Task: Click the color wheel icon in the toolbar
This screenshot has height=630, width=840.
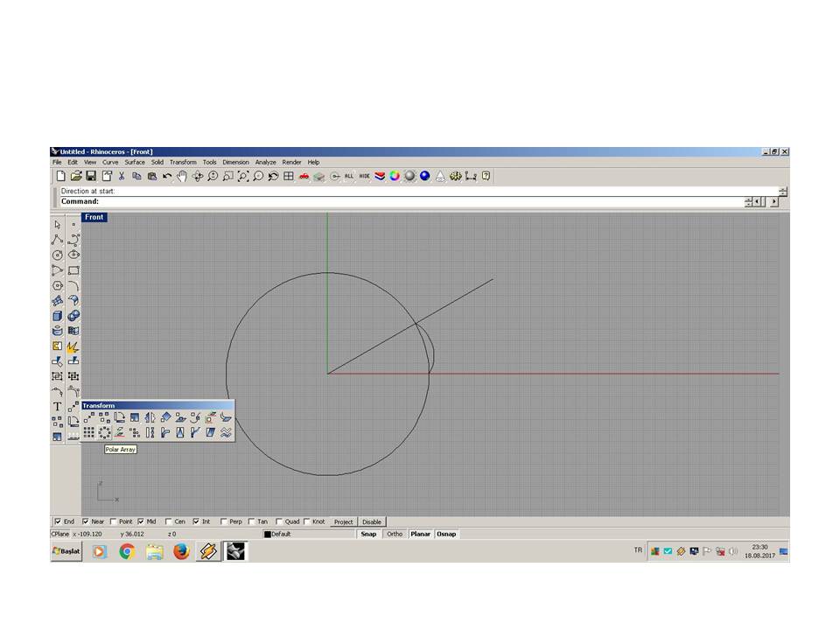Action: (395, 176)
